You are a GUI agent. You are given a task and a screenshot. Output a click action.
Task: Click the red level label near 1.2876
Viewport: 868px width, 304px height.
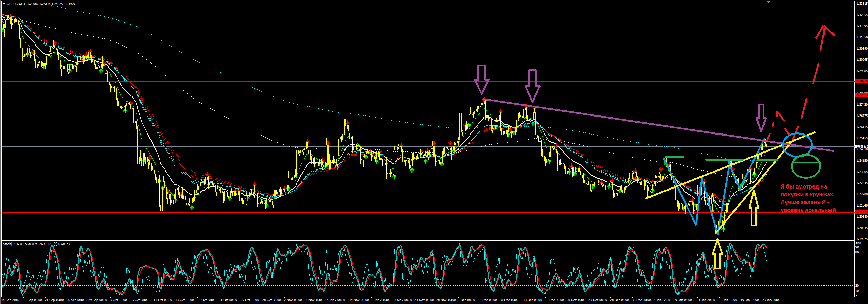tap(862, 81)
